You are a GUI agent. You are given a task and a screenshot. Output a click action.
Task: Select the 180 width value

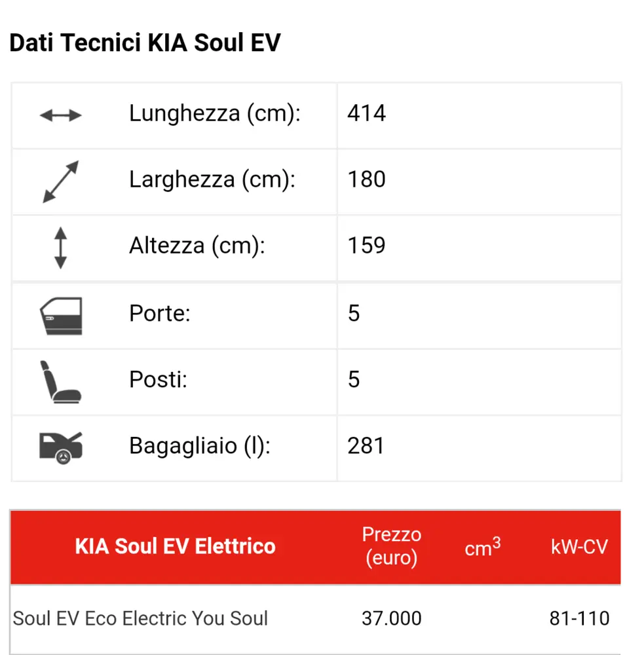click(x=366, y=179)
